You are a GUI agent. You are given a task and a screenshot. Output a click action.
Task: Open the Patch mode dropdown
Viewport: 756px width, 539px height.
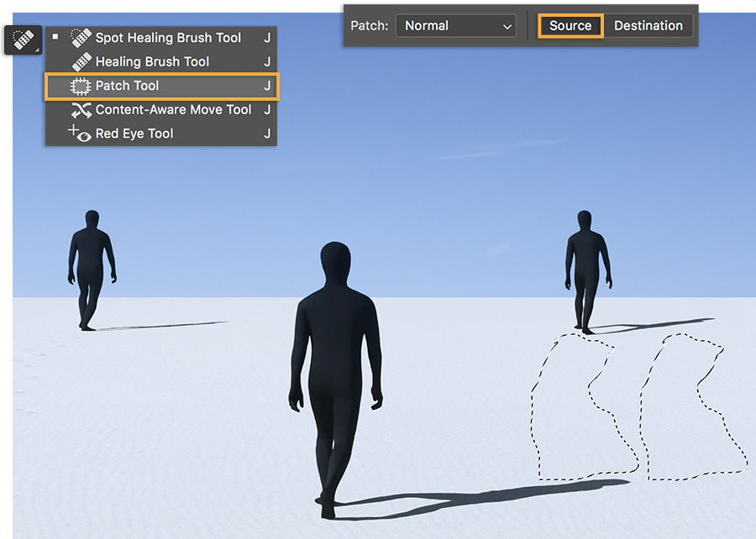[455, 25]
